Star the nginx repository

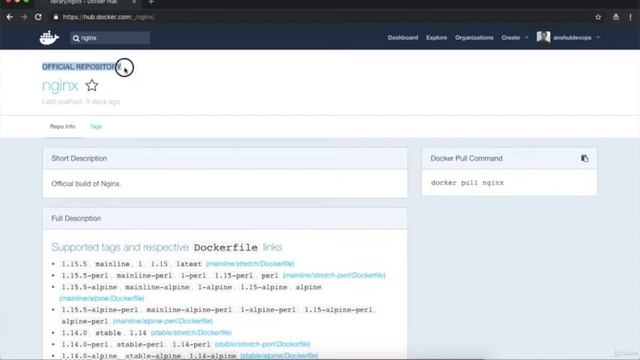tap(92, 85)
